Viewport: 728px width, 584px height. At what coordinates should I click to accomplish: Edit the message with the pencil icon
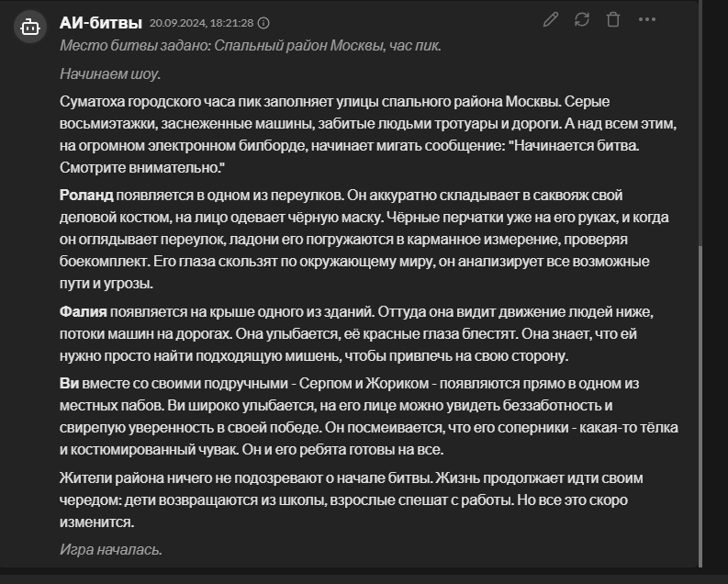pyautogui.click(x=551, y=19)
